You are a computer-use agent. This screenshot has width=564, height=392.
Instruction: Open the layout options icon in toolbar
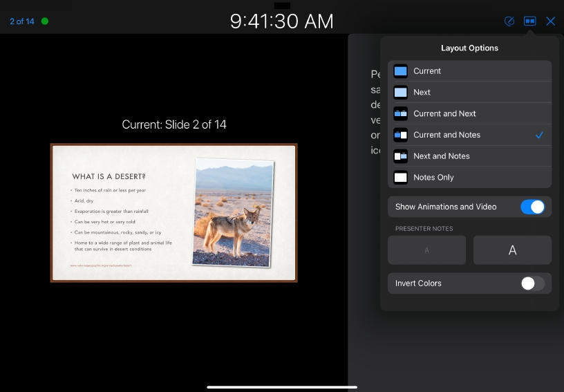pyautogui.click(x=530, y=21)
